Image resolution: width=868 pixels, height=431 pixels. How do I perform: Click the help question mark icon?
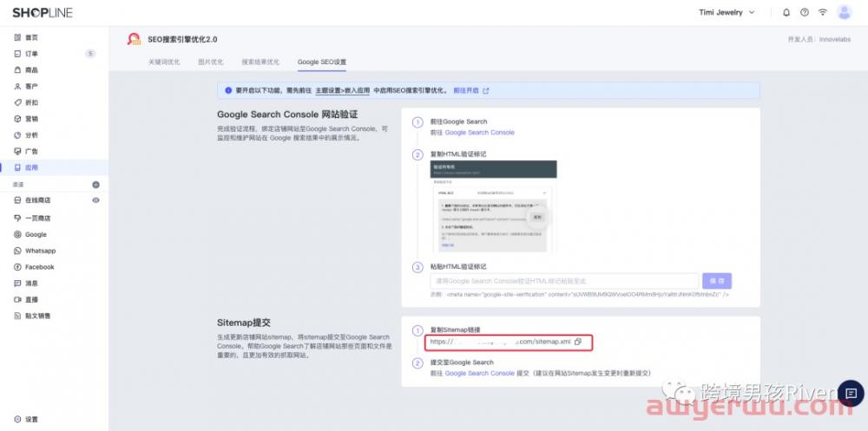click(805, 12)
